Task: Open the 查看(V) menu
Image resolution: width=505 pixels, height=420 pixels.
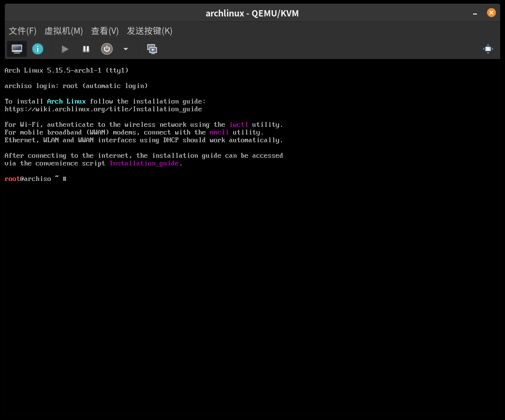Action: click(104, 31)
